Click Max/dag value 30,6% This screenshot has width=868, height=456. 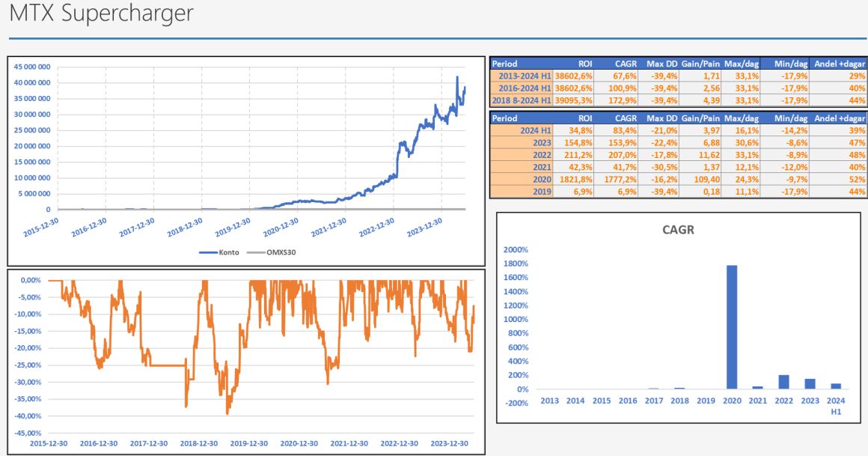(748, 142)
